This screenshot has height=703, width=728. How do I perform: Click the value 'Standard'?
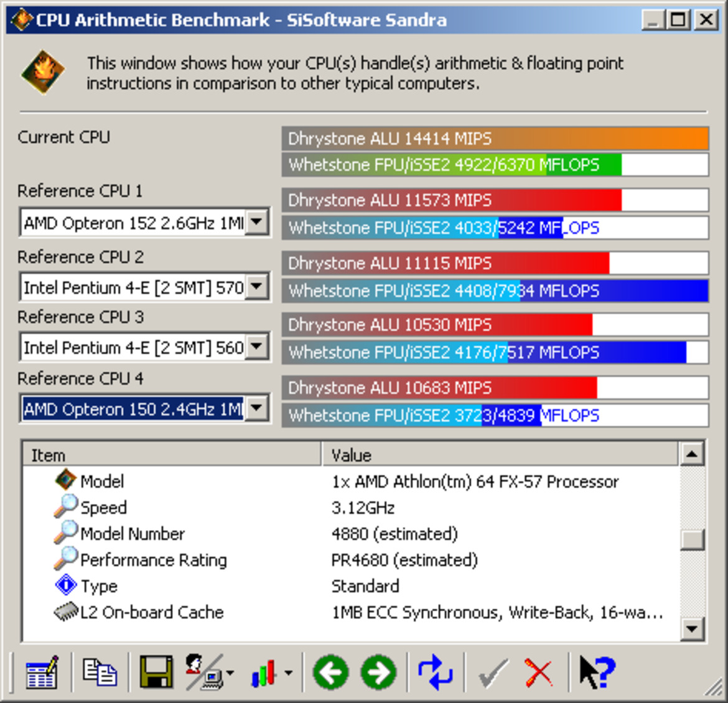coord(365,586)
